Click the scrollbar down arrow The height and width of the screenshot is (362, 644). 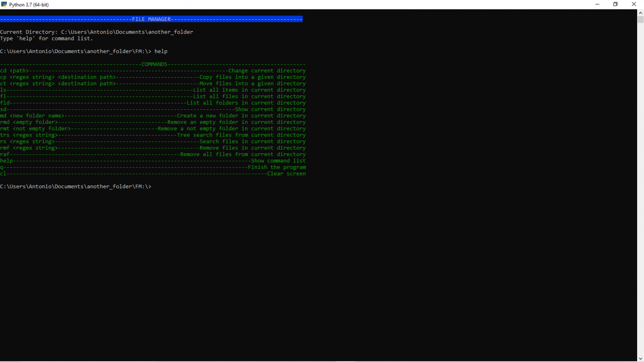coord(640,359)
